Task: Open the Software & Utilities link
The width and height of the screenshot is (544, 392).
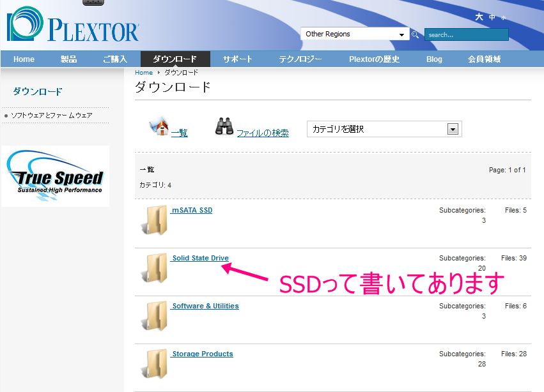Action: pos(205,306)
